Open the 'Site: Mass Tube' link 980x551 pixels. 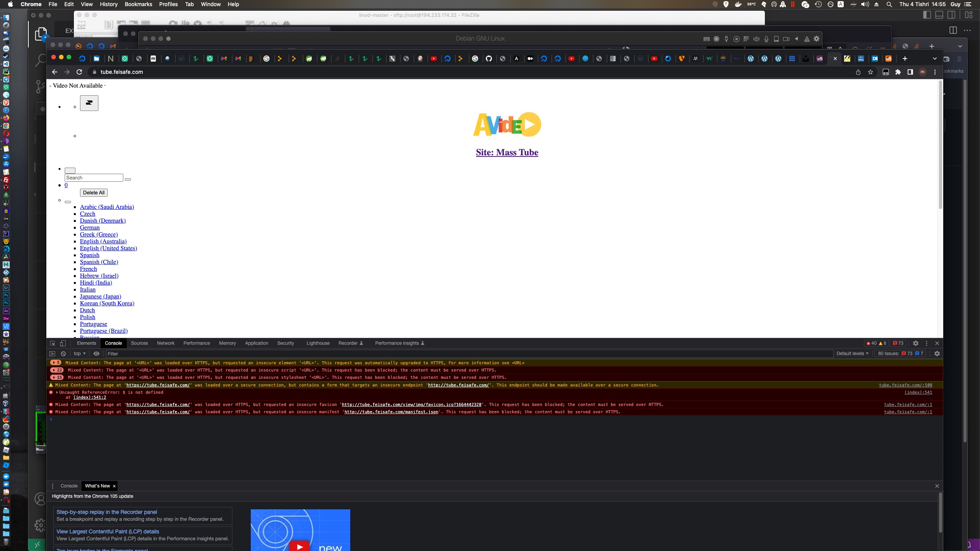point(506,152)
